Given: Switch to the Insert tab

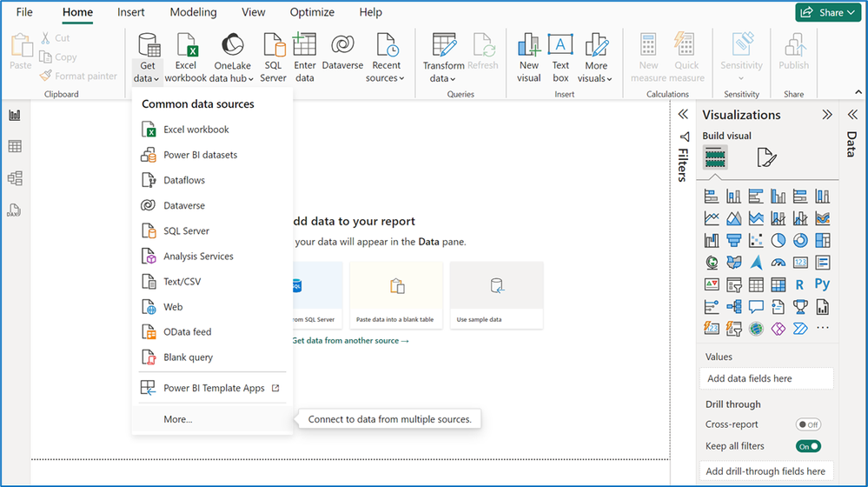Looking at the screenshot, I should tap(130, 12).
